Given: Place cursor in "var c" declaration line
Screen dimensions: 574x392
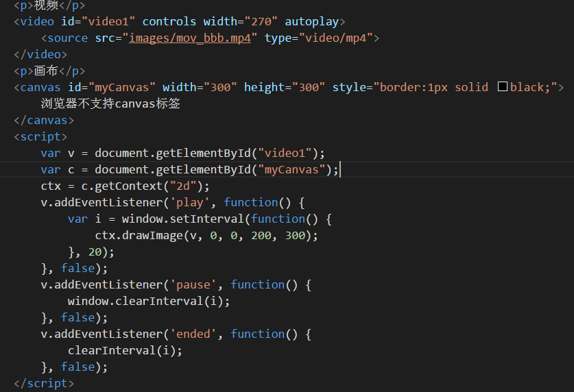Looking at the screenshot, I should [190, 170].
